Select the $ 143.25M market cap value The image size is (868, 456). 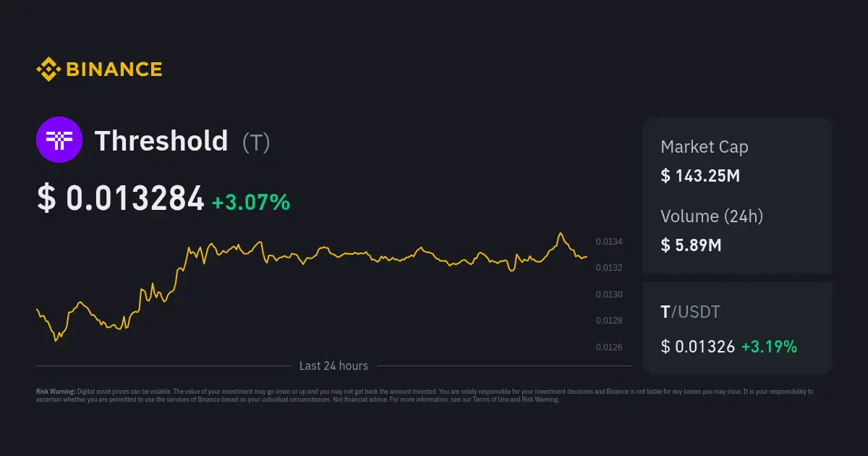coord(700,175)
